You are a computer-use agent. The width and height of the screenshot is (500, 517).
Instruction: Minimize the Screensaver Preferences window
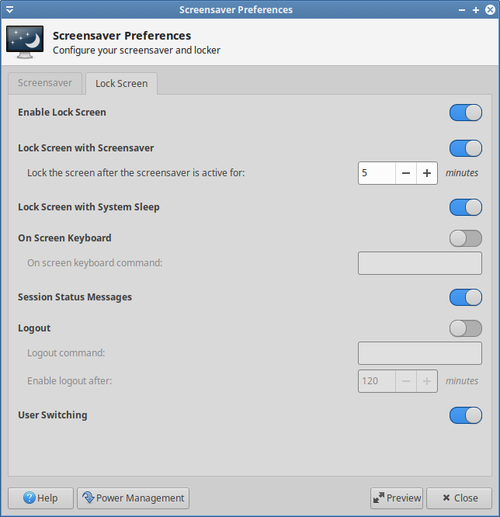462,10
